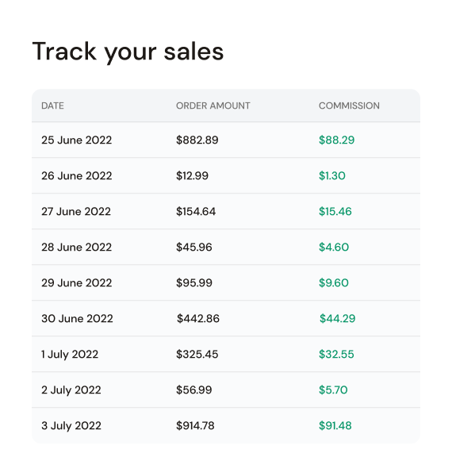
Task: Click the $91.48 commission value
Action: pyautogui.click(x=335, y=425)
